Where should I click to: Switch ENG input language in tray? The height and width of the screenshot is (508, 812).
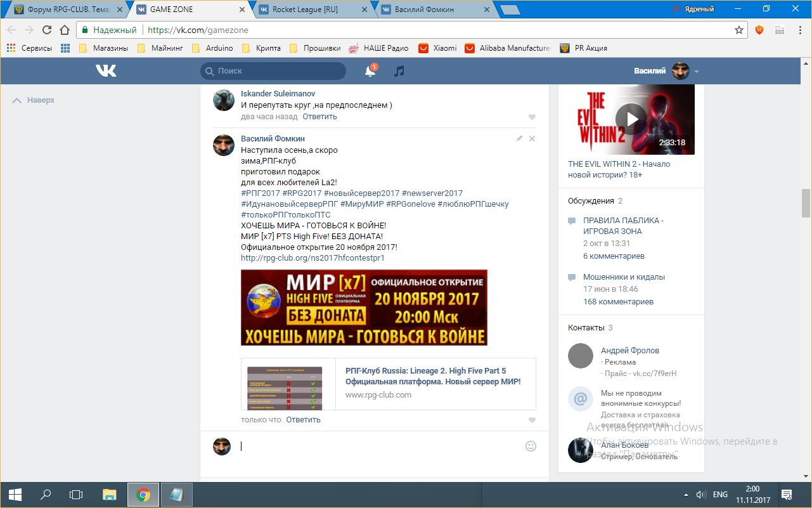[x=720, y=495]
